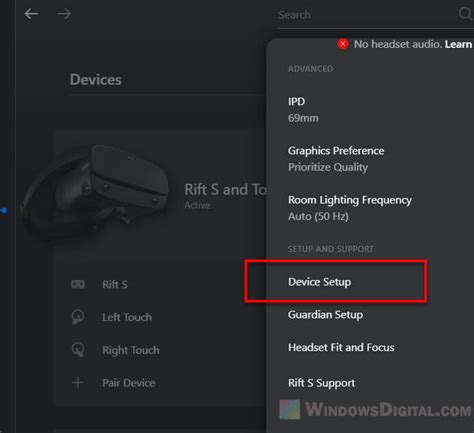This screenshot has height=433, width=474.
Task: Click the Rift S headset icon
Action: coord(78,284)
